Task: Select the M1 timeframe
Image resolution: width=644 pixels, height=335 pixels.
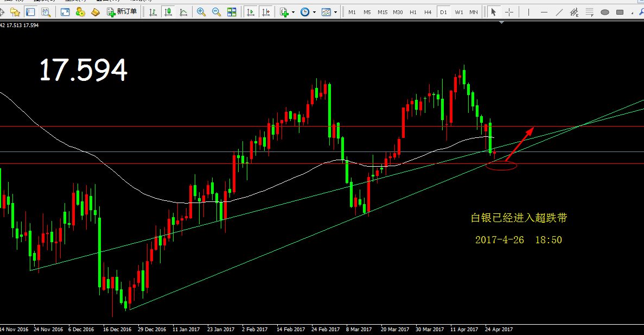Action: [x=352, y=12]
